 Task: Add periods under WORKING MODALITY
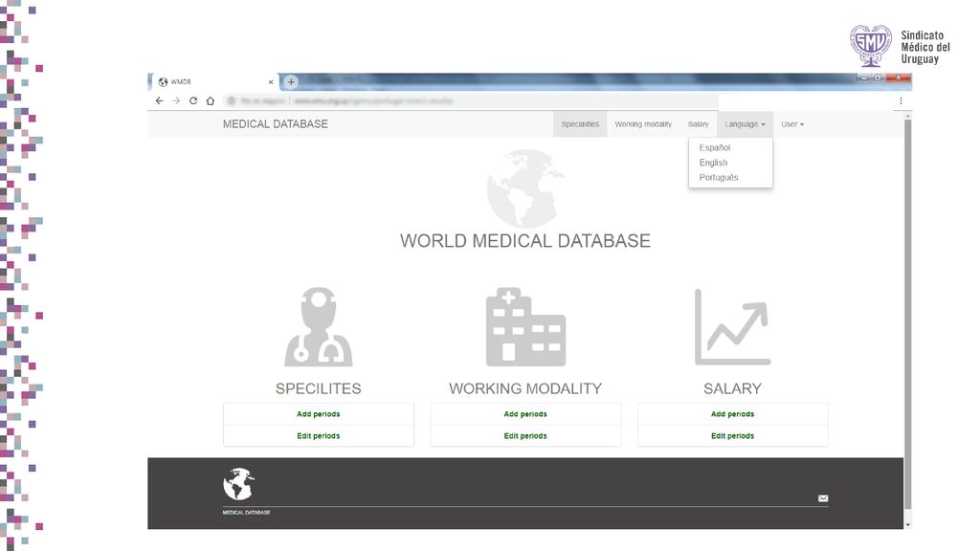(525, 414)
